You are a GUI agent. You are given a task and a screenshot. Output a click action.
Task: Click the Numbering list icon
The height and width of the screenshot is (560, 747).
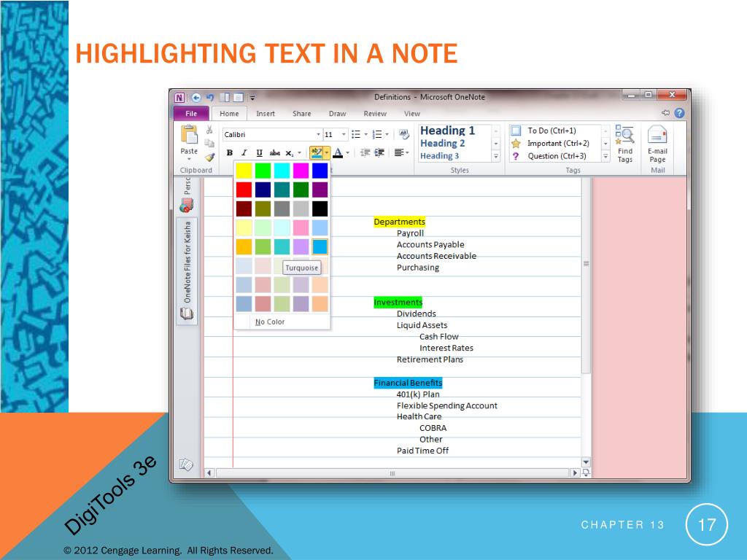377,134
